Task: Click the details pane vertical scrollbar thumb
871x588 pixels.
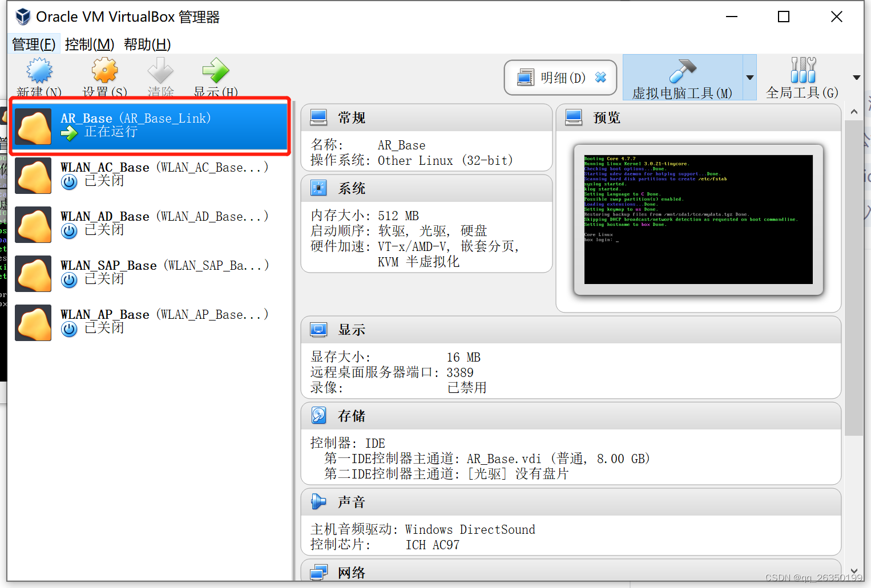Action: (x=854, y=278)
